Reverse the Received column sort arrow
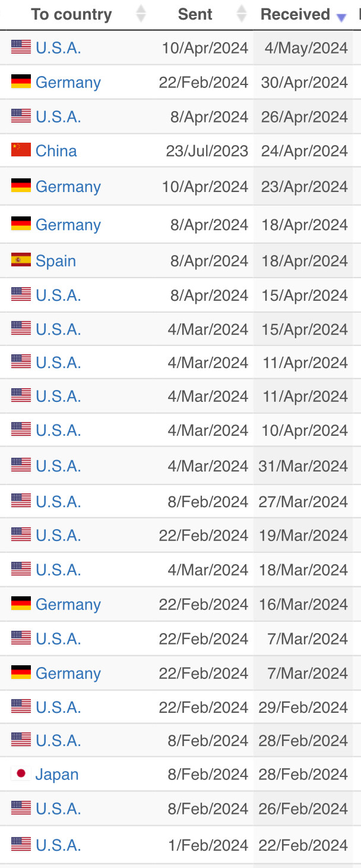The width and height of the screenshot is (361, 868). pos(341,18)
